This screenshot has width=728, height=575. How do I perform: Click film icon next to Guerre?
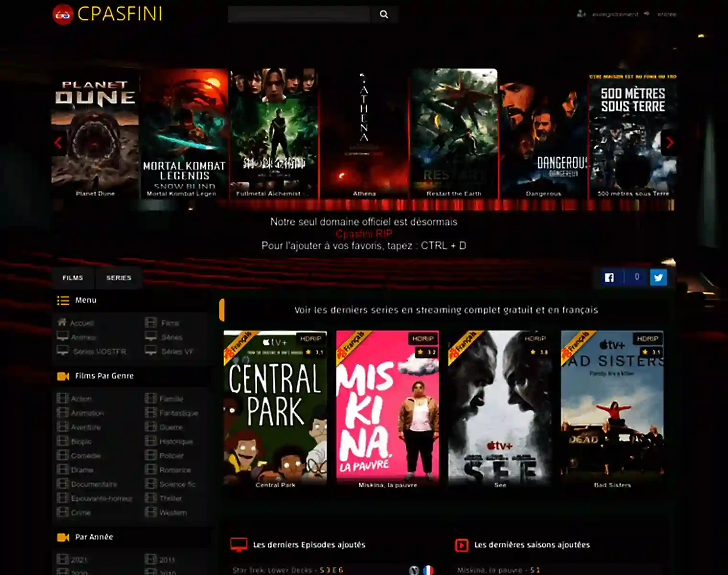point(151,427)
